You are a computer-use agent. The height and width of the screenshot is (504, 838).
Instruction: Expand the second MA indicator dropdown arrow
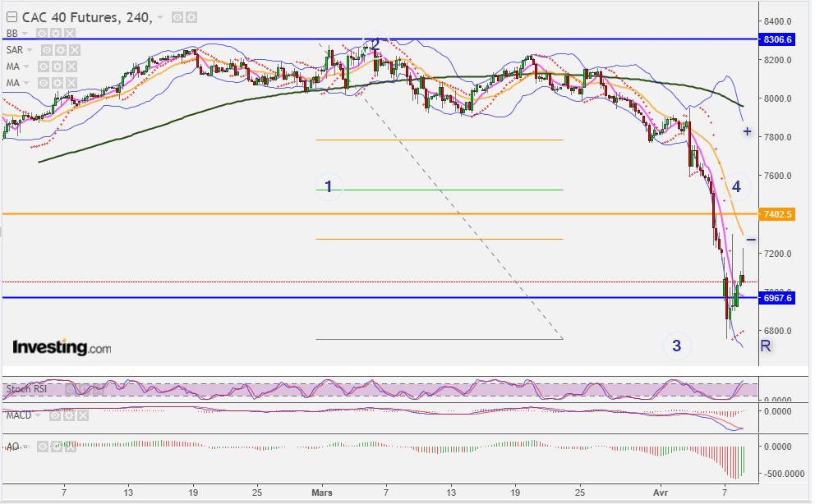(x=26, y=83)
